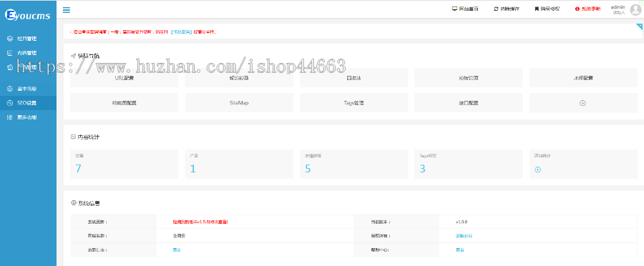The image size is (644, 266).
Task: Click the Eyoucms logo
Action: tap(27, 15)
